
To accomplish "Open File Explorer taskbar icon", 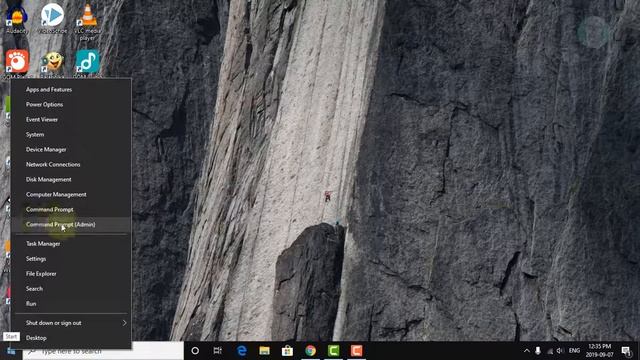I will [264, 351].
